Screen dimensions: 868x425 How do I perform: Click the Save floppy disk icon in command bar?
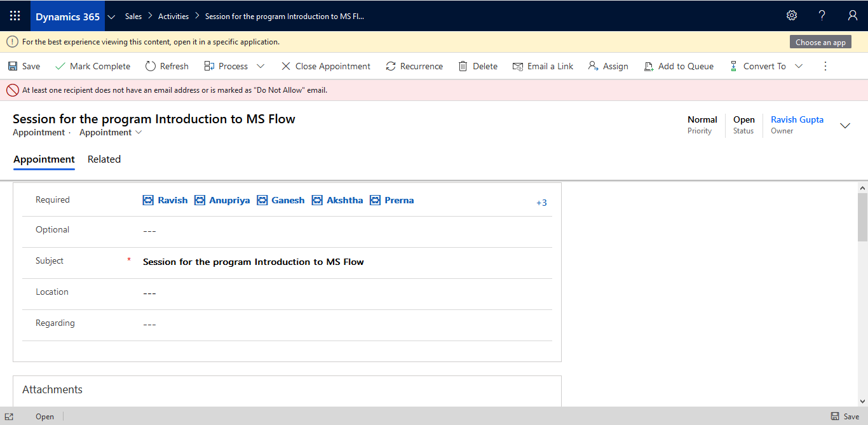point(13,66)
